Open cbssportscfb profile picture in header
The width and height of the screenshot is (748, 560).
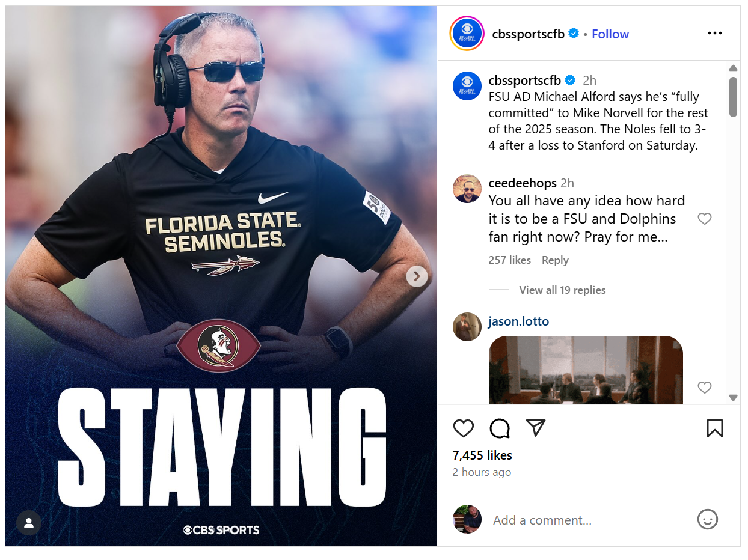pyautogui.click(x=467, y=34)
